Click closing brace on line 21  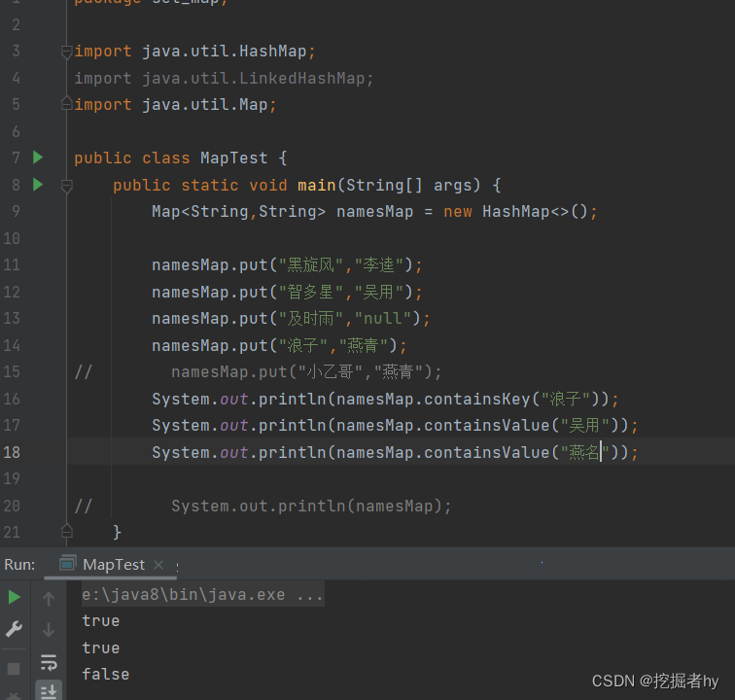coord(118,532)
